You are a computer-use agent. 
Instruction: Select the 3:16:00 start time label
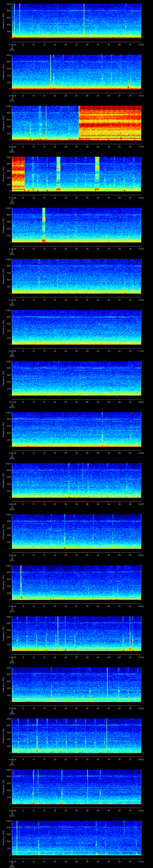click(12, 147)
